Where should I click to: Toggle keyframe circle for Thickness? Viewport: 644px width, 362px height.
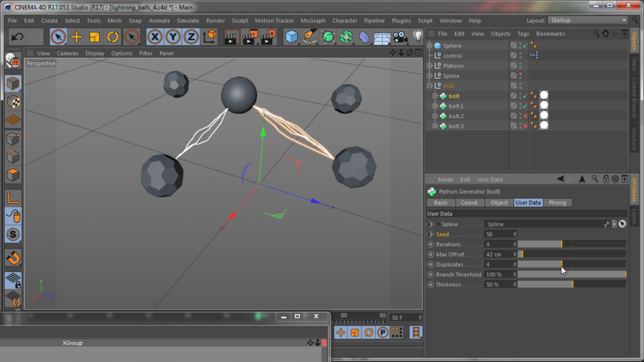coord(430,285)
